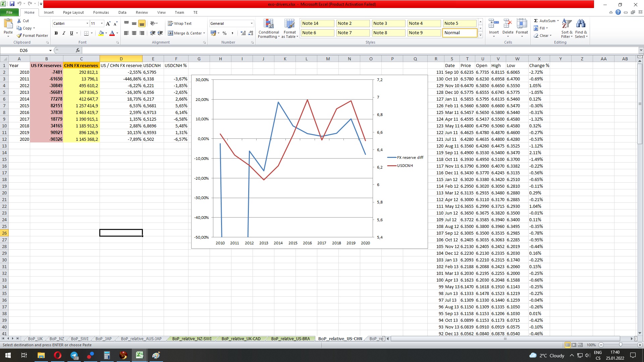Click the Copy button
This screenshot has height=362, width=644.
click(x=25, y=28)
